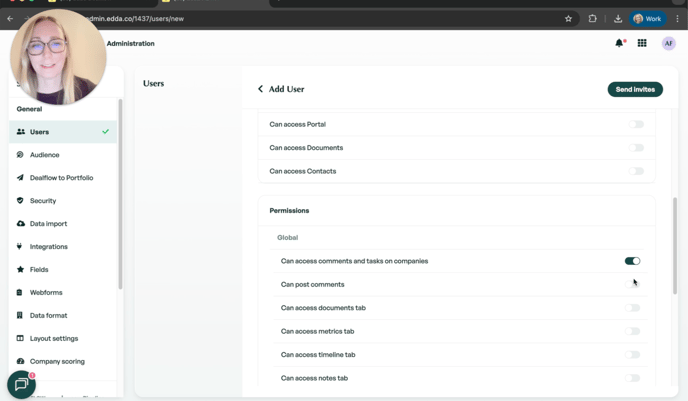The height and width of the screenshot is (401, 688).
Task: Click the AF user avatar
Action: click(x=668, y=43)
